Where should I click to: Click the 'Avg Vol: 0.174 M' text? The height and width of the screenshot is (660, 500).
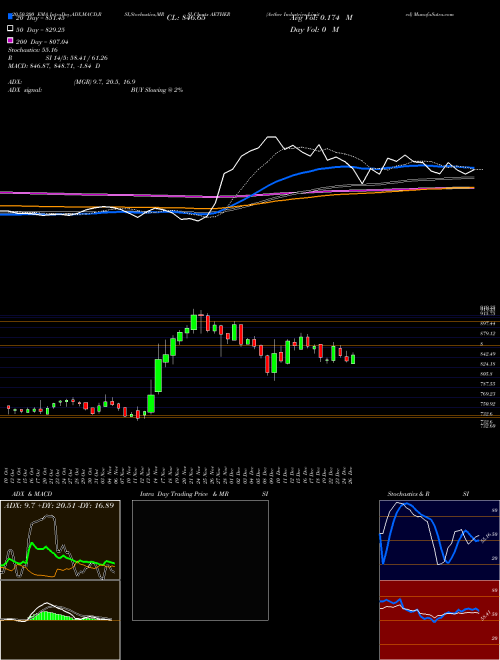pos(321,18)
